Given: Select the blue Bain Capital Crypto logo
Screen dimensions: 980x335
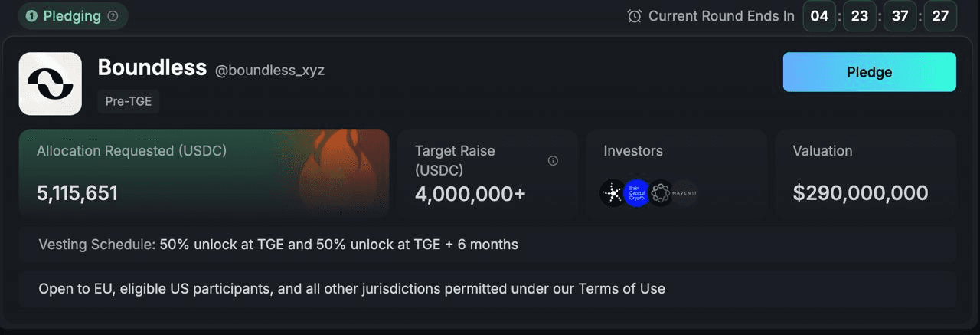Looking at the screenshot, I should tap(637, 194).
